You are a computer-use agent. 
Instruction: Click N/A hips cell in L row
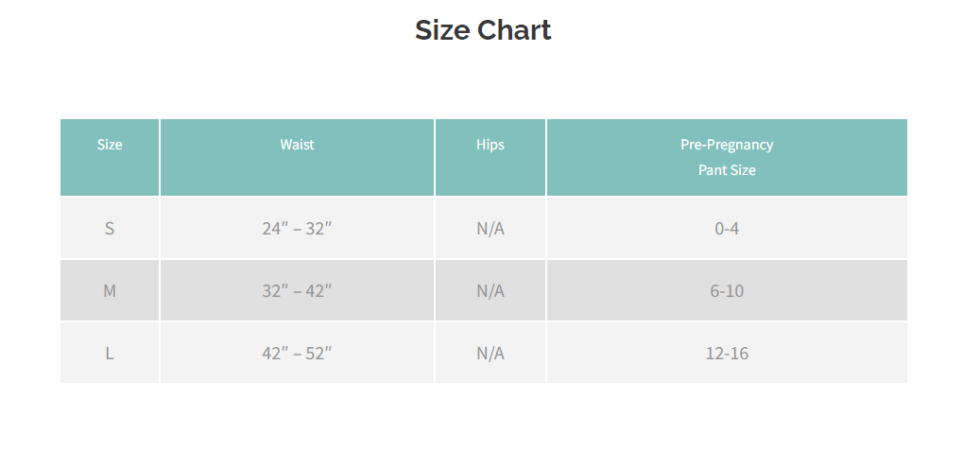point(490,353)
